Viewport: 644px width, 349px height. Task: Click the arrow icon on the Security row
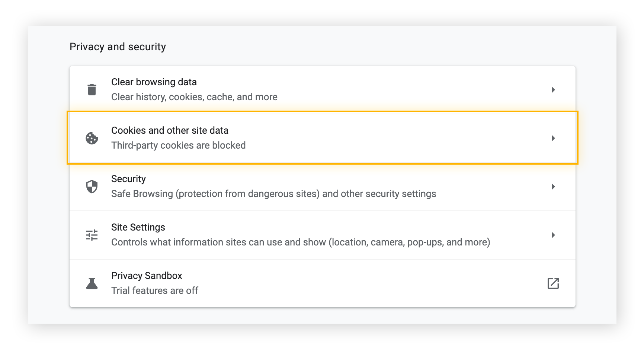553,186
